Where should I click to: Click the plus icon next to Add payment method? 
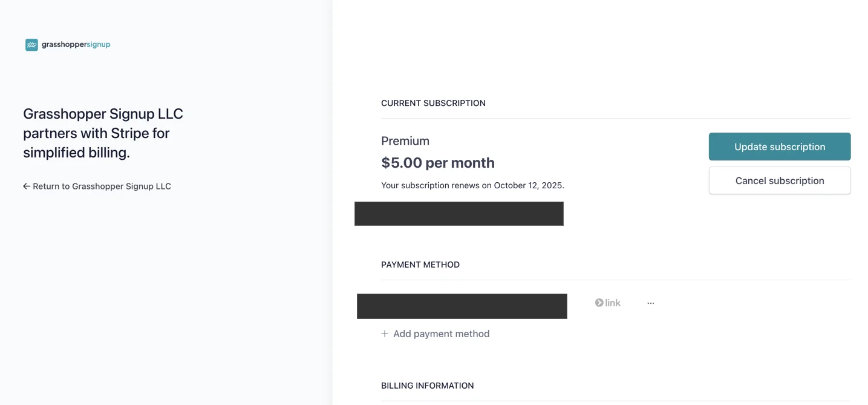384,334
